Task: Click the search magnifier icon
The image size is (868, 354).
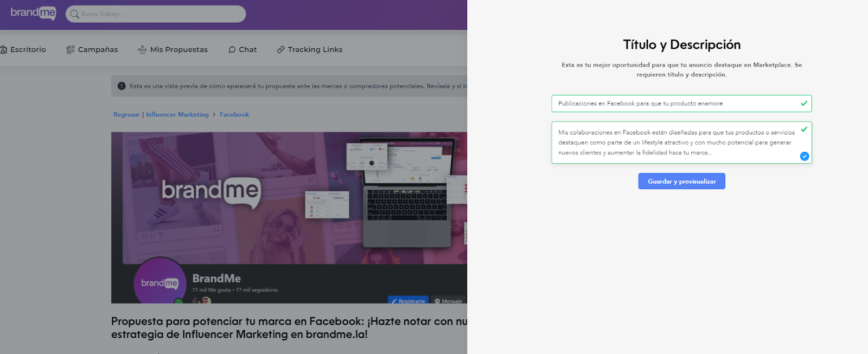Action: [x=75, y=14]
